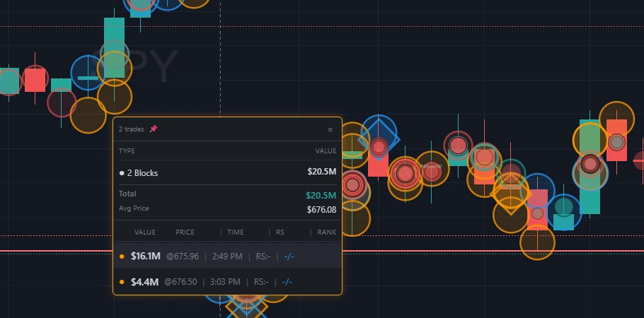
Task: Click the green $20.5M total value
Action: pos(321,195)
